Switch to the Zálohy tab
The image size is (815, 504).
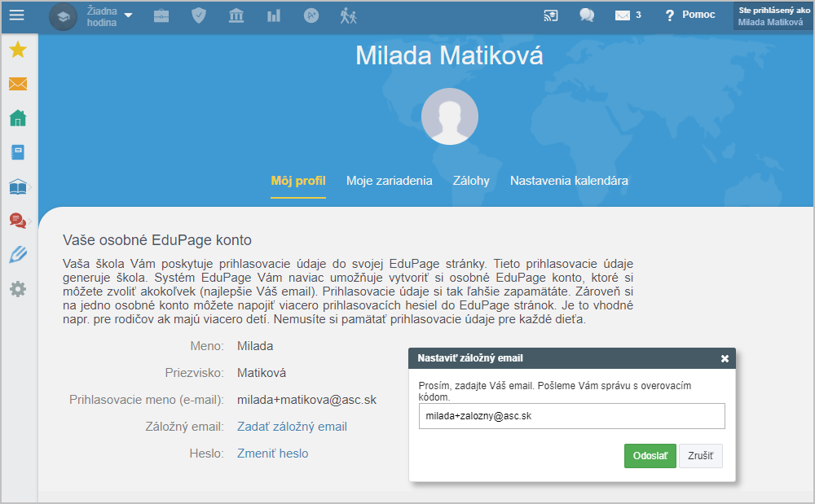(471, 181)
